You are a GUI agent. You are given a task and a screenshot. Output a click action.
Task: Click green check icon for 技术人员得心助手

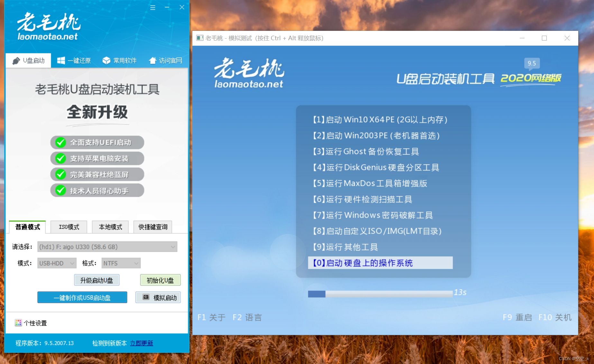(60, 191)
